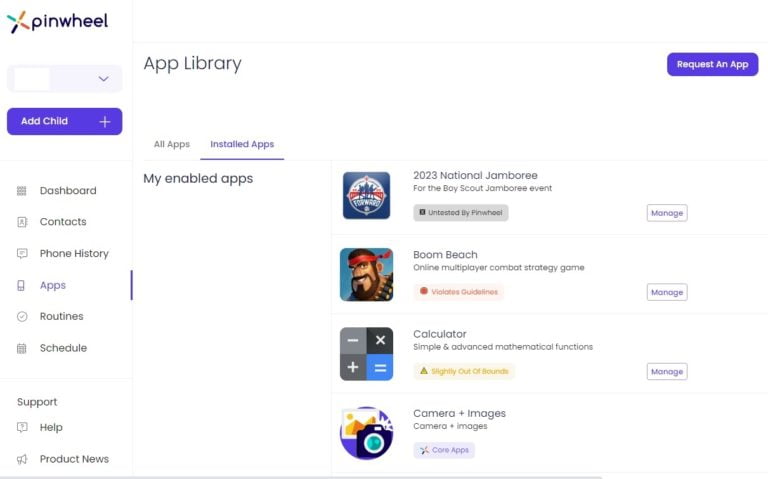Click the horizontal scrollbar at the bottom
Image resolution: width=768 pixels, height=479 pixels.
click(301, 477)
